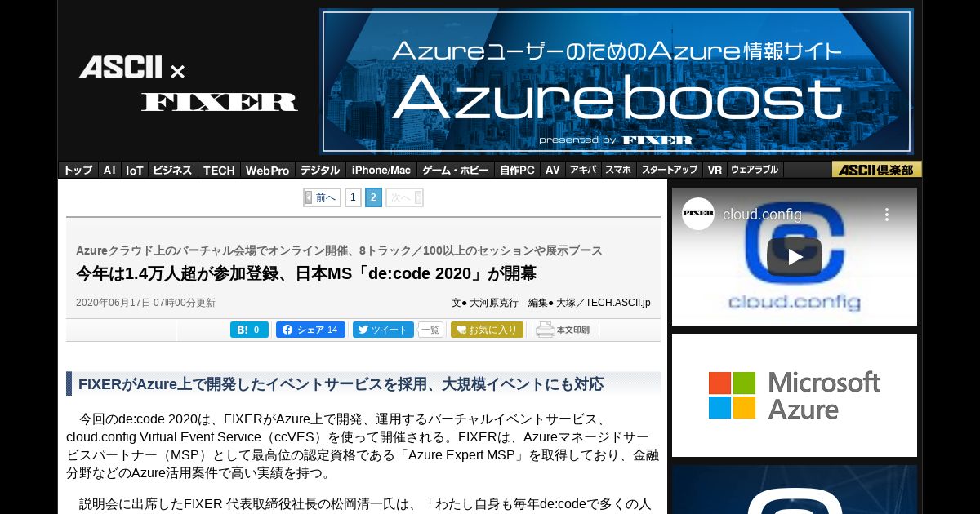This screenshot has height=514, width=980.
Task: Open the FIXER logo in the header
Action: (219, 102)
